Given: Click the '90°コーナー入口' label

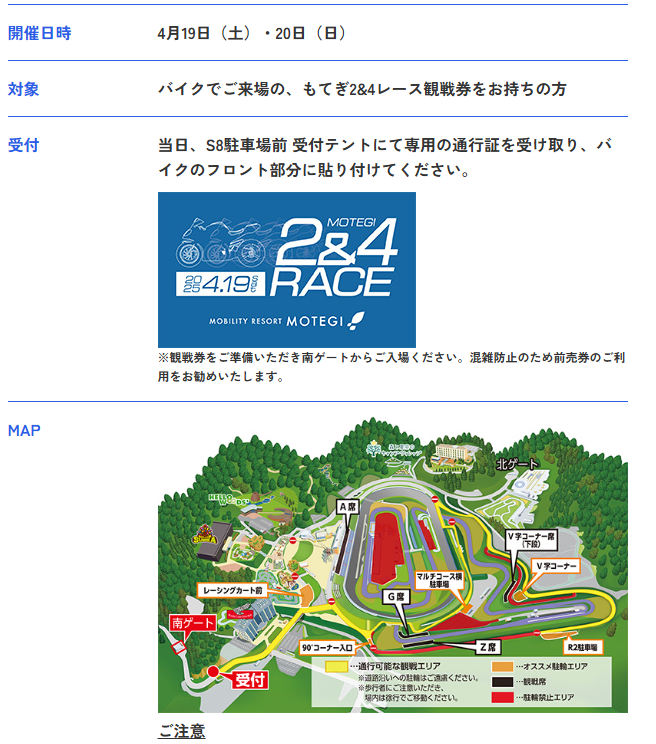Looking at the screenshot, I should pyautogui.click(x=327, y=648).
